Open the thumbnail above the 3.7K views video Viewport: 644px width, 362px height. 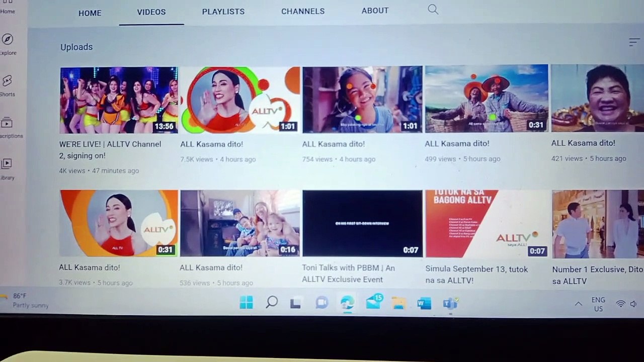119,223
